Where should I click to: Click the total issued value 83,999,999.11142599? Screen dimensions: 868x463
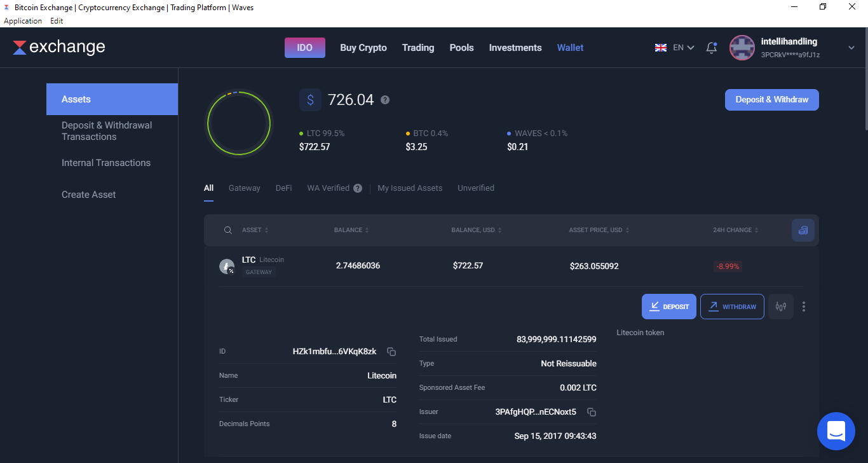[x=557, y=340]
